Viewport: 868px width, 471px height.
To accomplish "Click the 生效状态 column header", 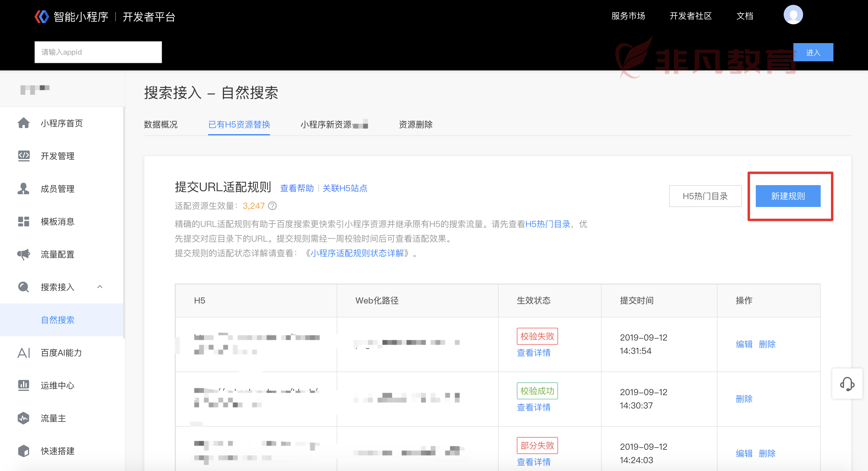I will [533, 300].
